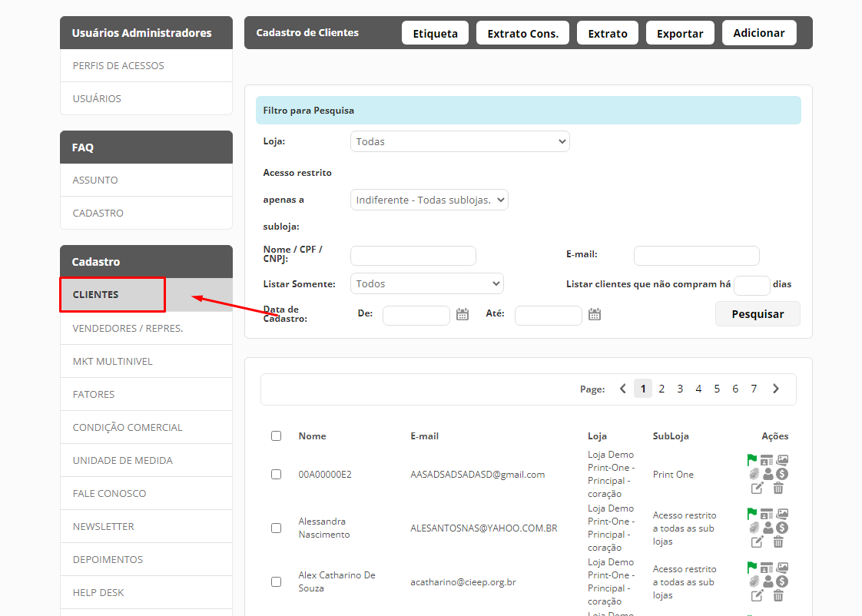Click the green flag icon for 00A00000E2
This screenshot has height=616, width=862.
coord(752,459)
